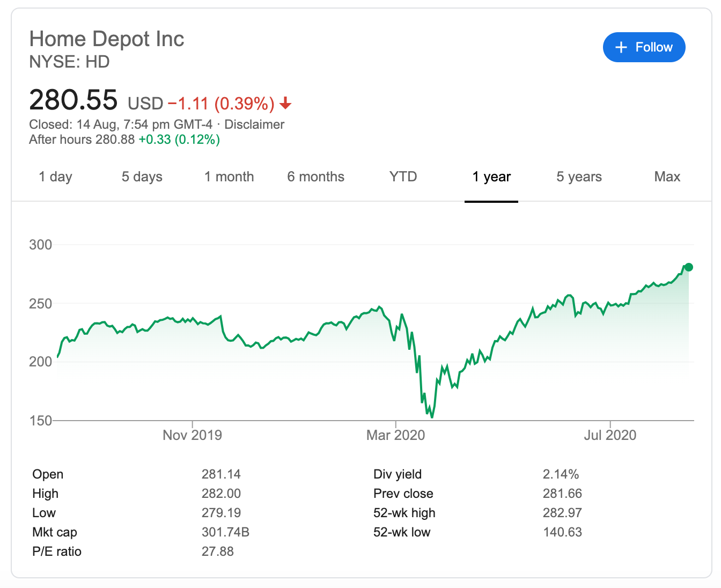Click the March 2020 low point on chart
This screenshot has width=721, height=588.
tap(432, 416)
